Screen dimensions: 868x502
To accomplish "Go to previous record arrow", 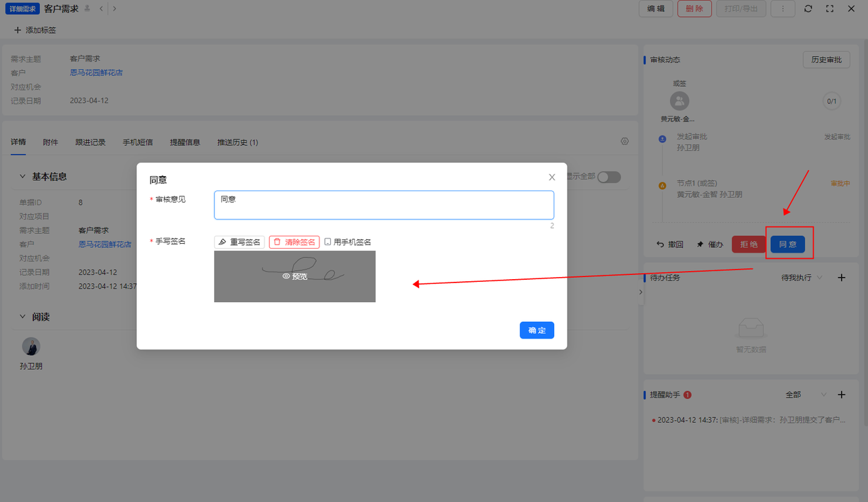I will [101, 9].
